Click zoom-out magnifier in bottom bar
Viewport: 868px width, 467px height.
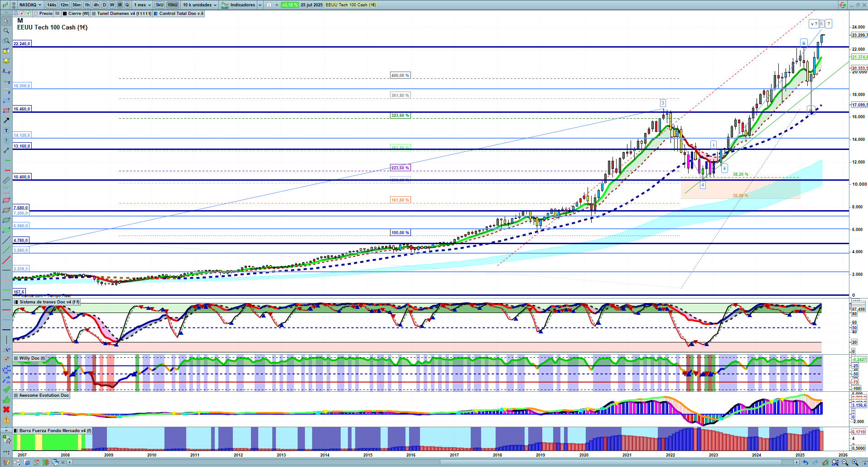(845, 462)
